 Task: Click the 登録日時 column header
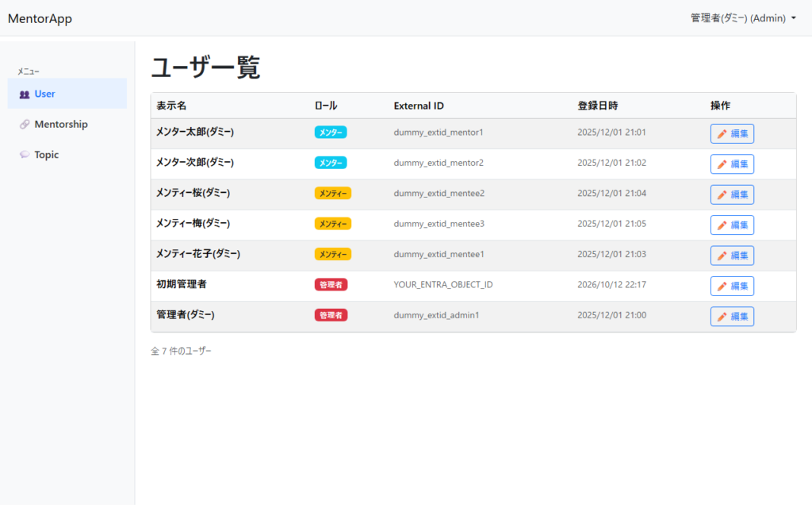tap(598, 106)
